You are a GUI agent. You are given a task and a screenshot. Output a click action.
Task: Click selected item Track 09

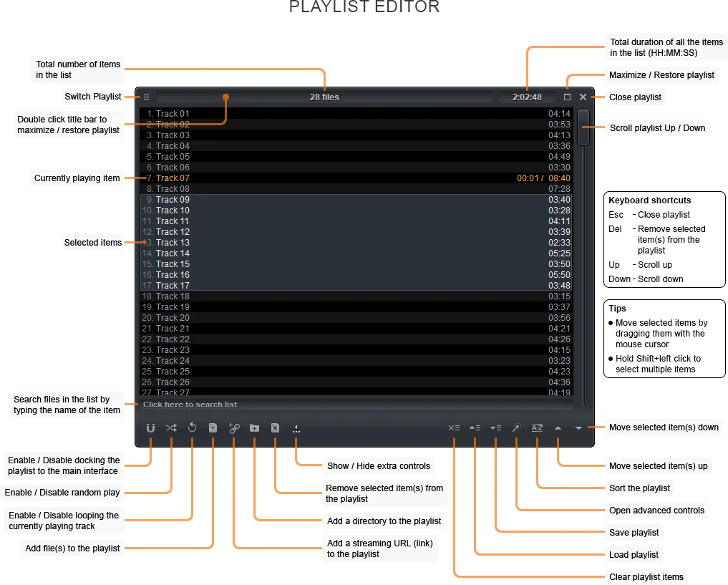[x=356, y=200]
